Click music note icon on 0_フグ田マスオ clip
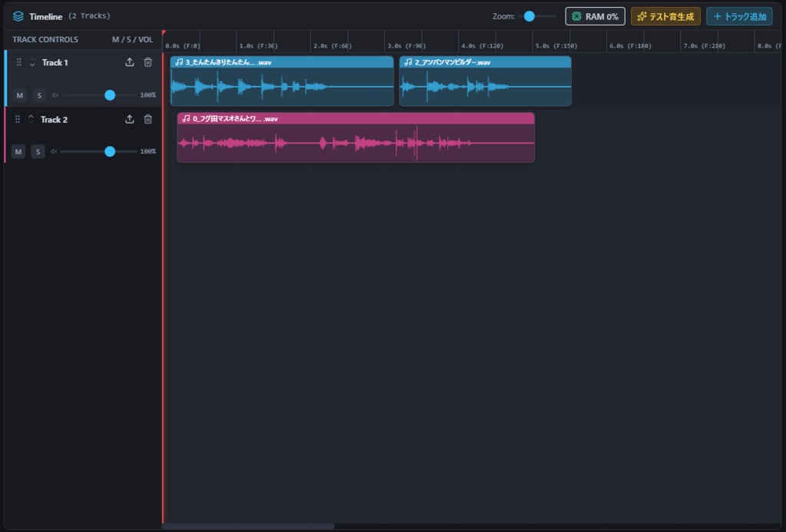 click(186, 119)
